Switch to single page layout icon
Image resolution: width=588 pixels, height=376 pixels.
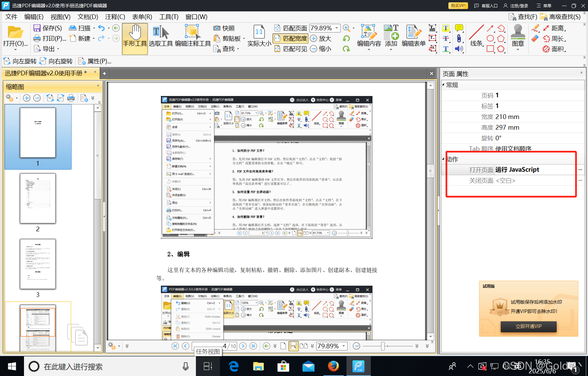283,346
